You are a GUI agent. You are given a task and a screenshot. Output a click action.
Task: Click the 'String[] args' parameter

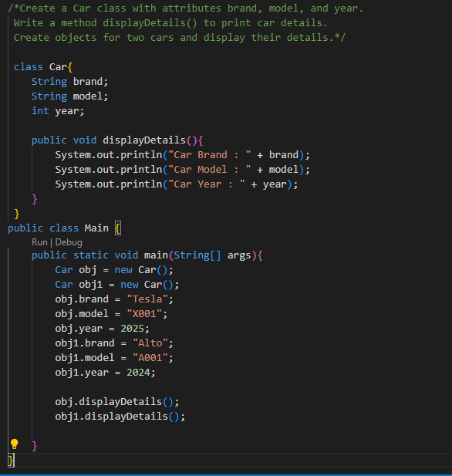[212, 255]
